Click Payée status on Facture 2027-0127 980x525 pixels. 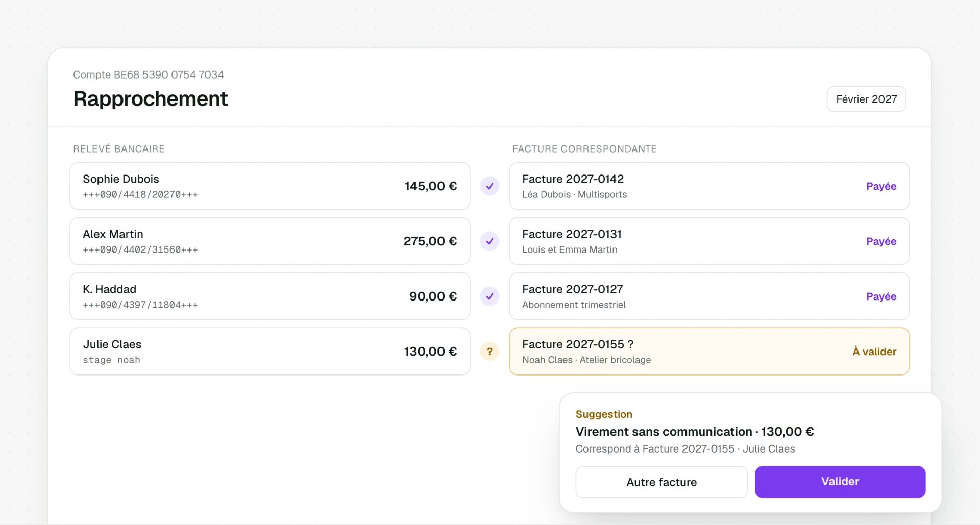(x=881, y=296)
